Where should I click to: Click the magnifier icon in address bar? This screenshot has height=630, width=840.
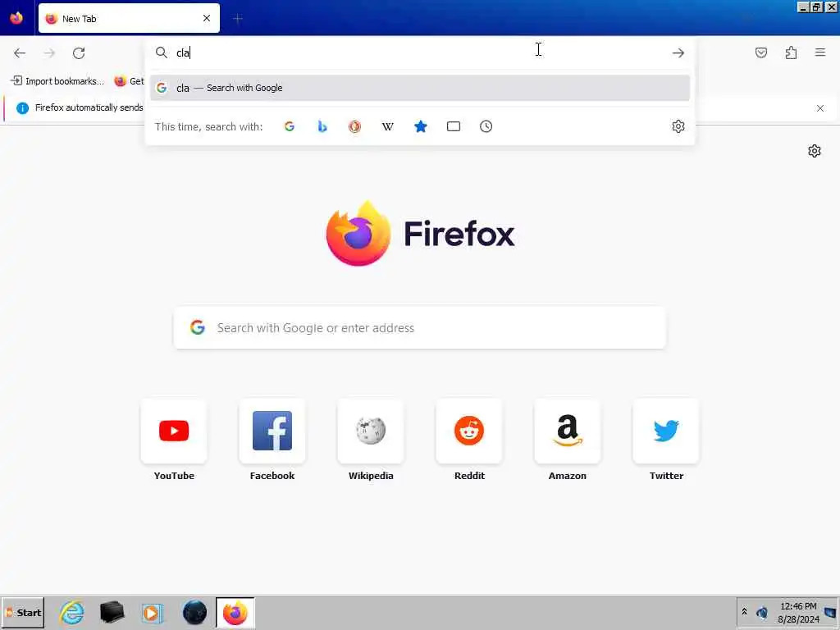point(162,52)
